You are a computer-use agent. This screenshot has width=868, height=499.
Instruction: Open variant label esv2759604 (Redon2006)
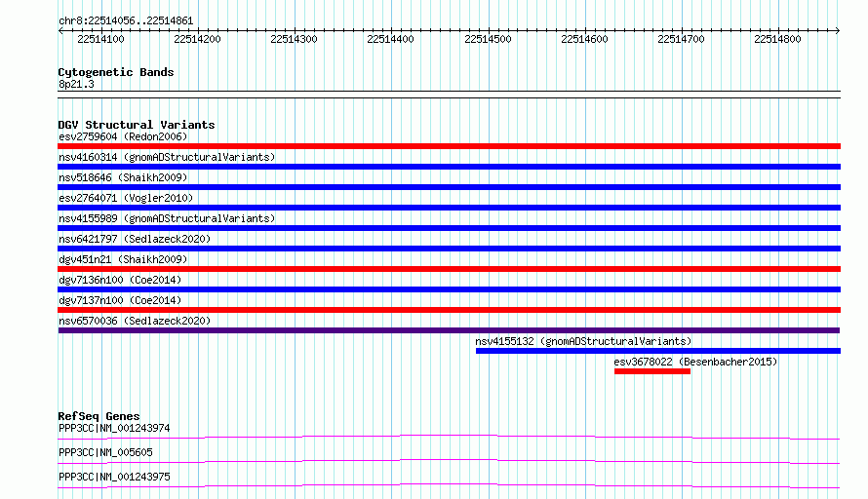click(x=123, y=136)
